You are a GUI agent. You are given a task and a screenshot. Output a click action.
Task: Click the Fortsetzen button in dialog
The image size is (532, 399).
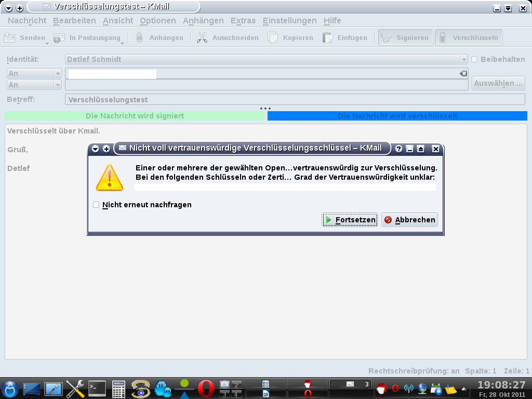350,220
